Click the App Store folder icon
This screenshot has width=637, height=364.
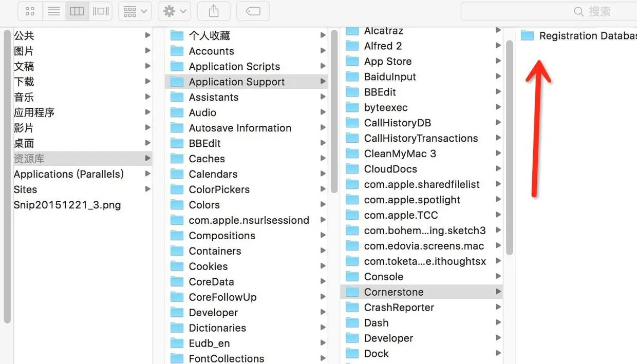click(352, 61)
